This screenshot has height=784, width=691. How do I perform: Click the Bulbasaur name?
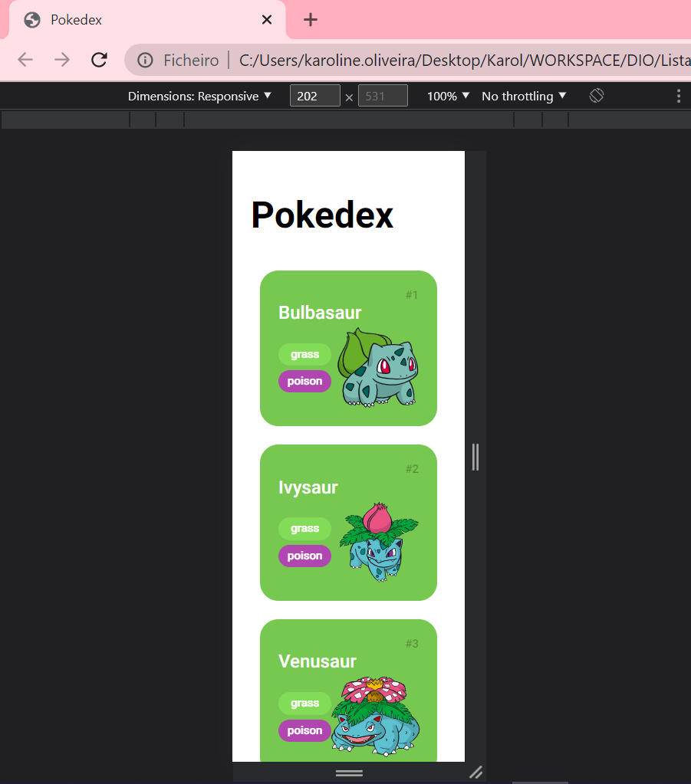320,313
